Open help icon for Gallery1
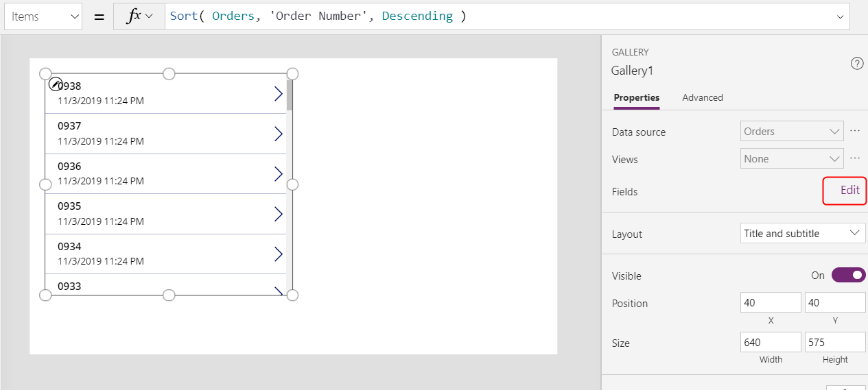The height and width of the screenshot is (390, 868). [x=857, y=63]
